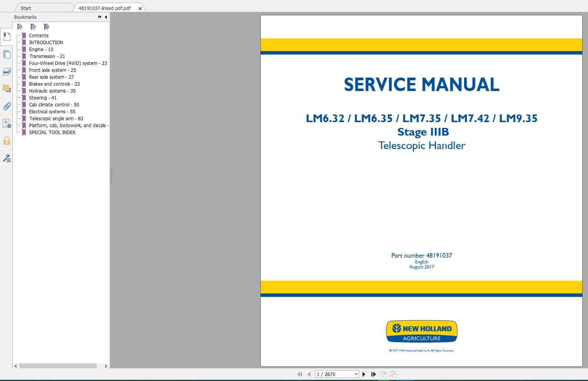Expand the Bookmarks panel double-arrow button

100,17
